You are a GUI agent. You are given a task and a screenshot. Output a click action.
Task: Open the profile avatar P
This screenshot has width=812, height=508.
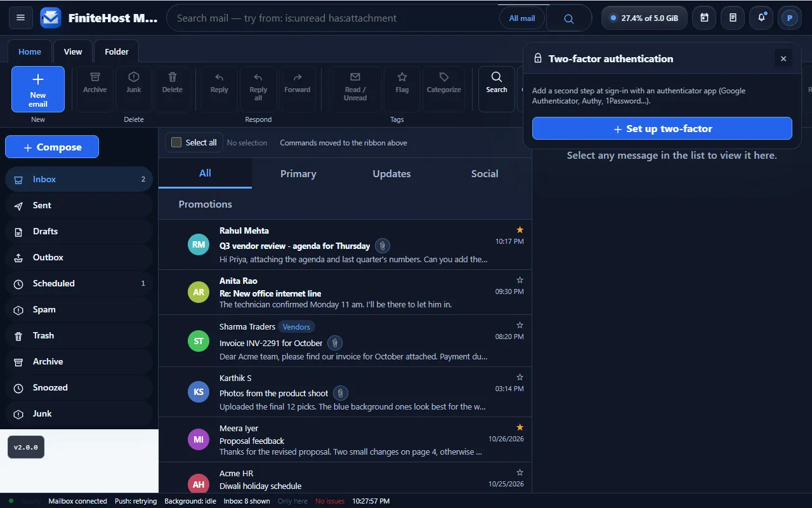point(790,18)
